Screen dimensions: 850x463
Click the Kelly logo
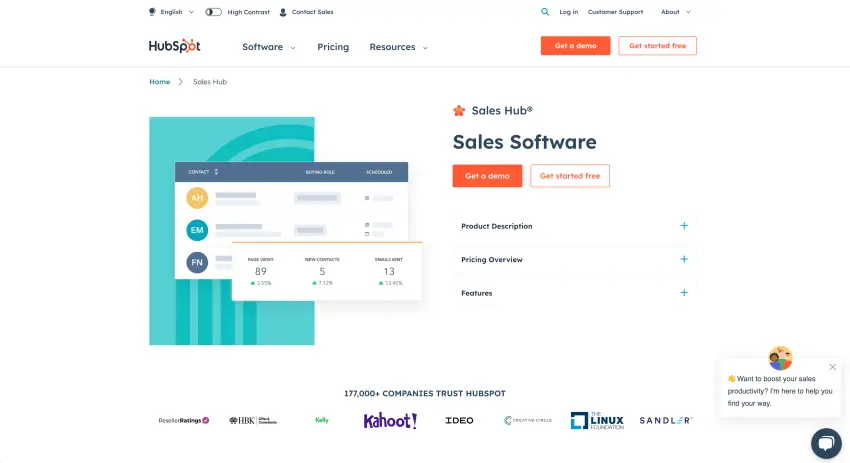(321, 420)
